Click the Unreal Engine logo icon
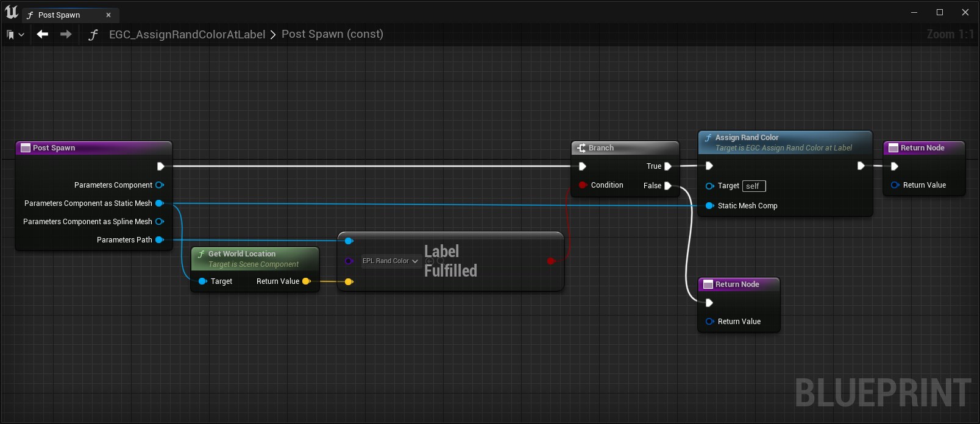Screen dimensions: 980x424 tap(11, 12)
